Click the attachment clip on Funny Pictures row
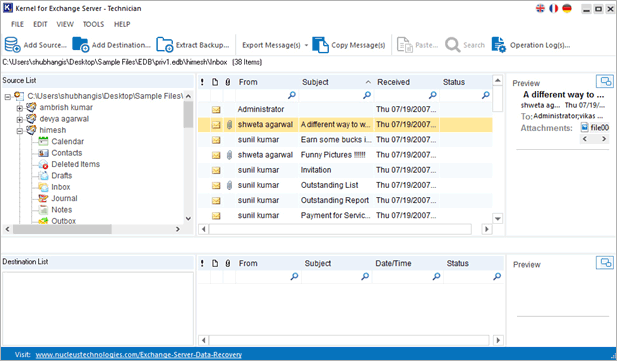 (x=229, y=155)
